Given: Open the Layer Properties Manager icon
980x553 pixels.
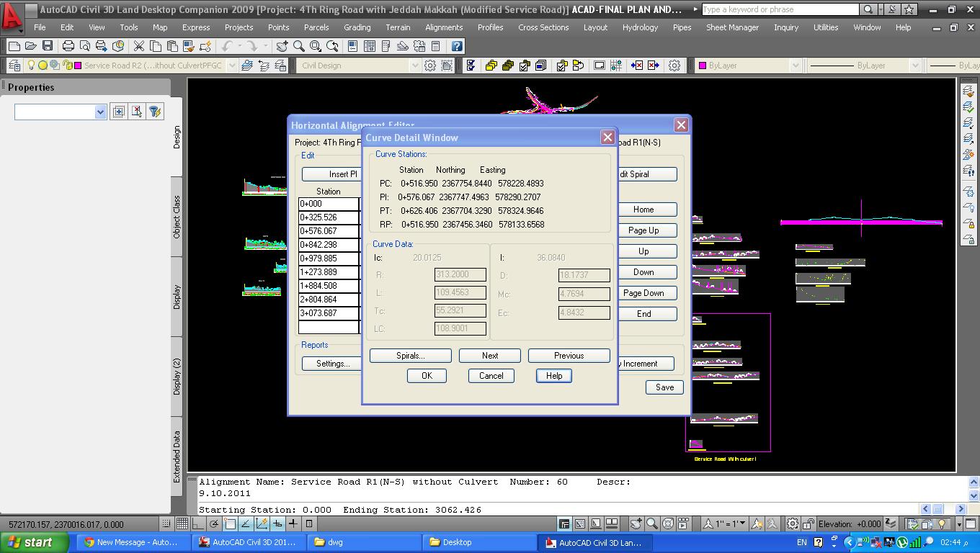Looking at the screenshot, I should [x=14, y=66].
